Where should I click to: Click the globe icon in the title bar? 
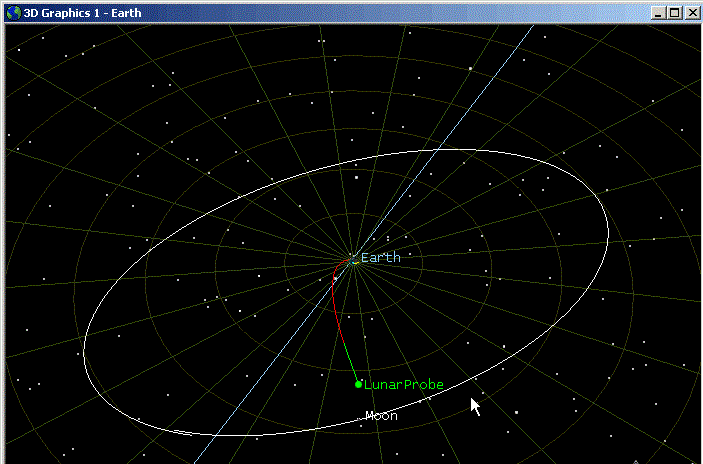(12, 12)
